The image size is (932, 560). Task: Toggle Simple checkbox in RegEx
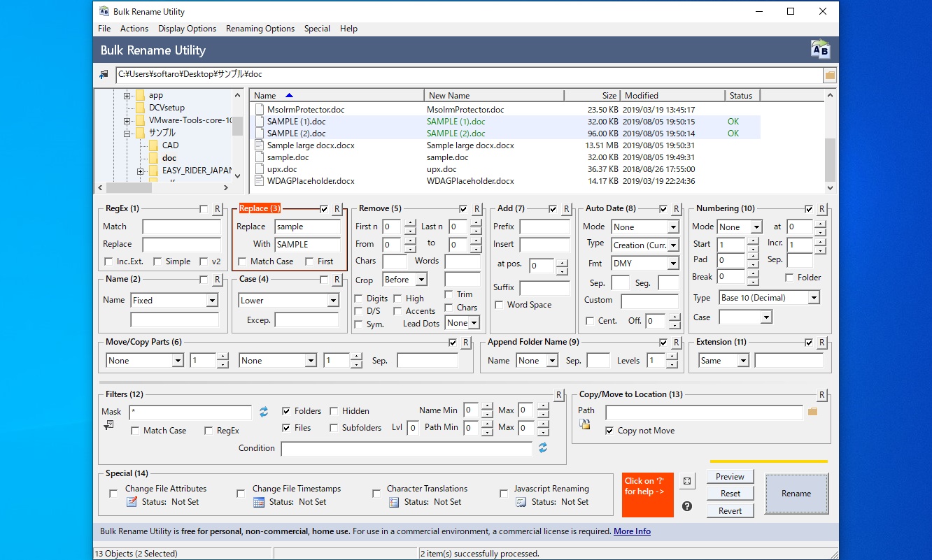157,261
